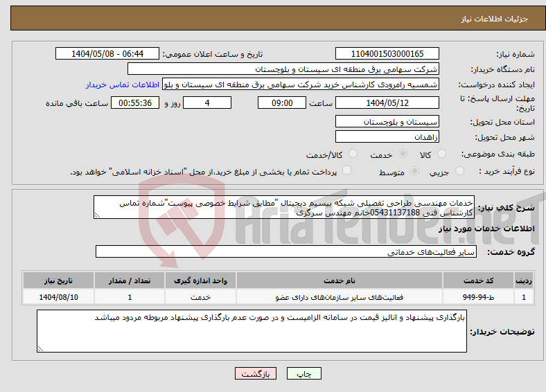The image size is (546, 392).
Task: Click resize handle of description text area
Action: click(x=97, y=215)
